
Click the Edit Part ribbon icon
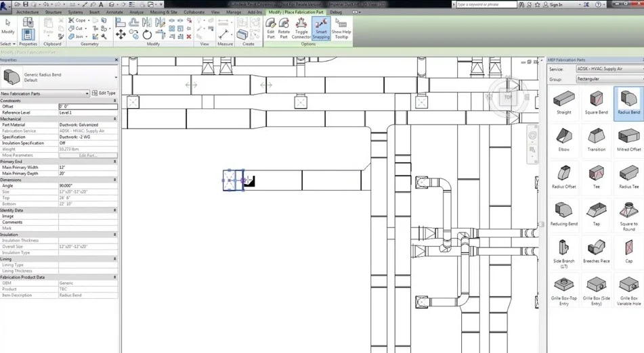point(271,28)
